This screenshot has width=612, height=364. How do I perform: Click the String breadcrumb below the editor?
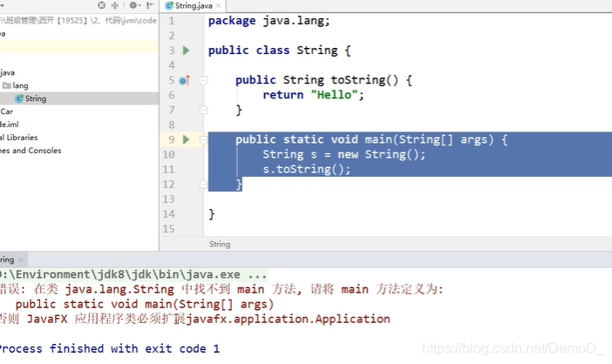coord(220,245)
